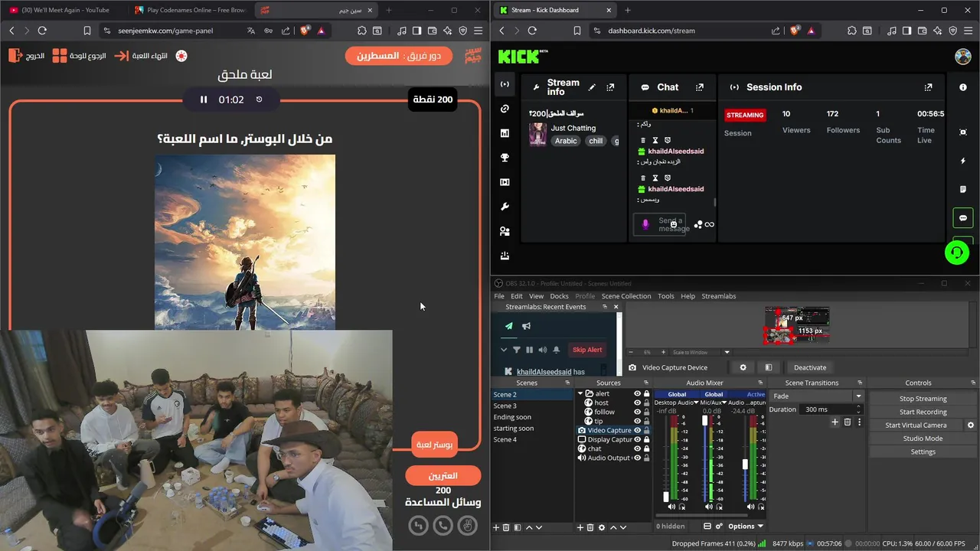Expand the Streamlabs events chevron
The width and height of the screenshot is (980, 551).
pos(504,350)
